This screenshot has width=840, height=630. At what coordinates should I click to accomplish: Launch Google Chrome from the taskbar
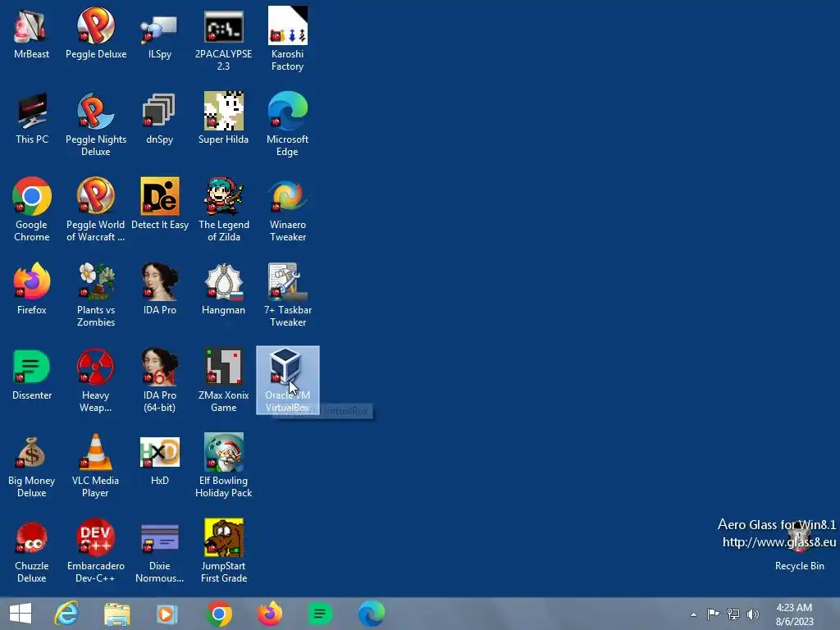pyautogui.click(x=218, y=614)
